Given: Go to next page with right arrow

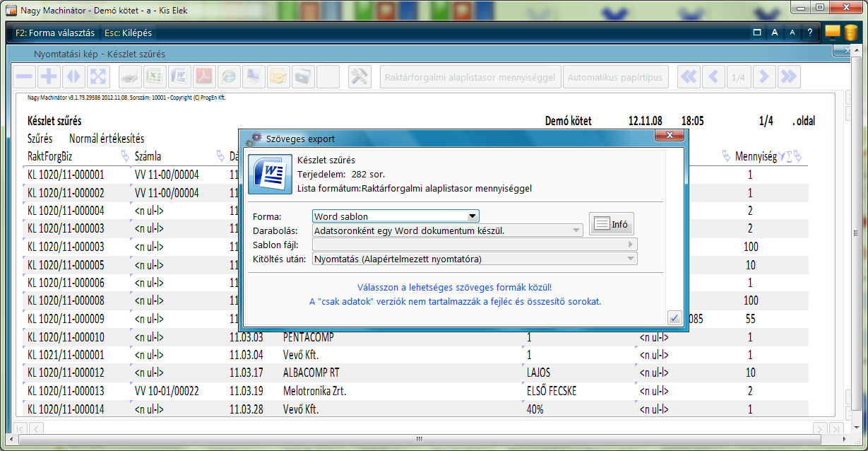Looking at the screenshot, I should (764, 76).
